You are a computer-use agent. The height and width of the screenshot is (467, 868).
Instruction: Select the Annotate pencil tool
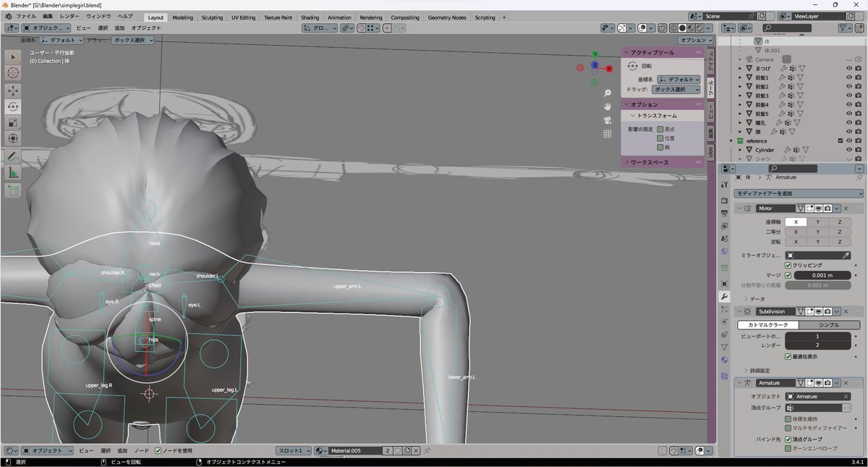(x=13, y=156)
